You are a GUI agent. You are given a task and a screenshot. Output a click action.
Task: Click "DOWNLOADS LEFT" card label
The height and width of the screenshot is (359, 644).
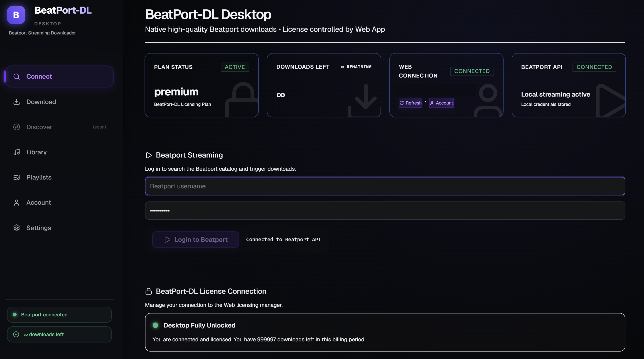(x=303, y=67)
